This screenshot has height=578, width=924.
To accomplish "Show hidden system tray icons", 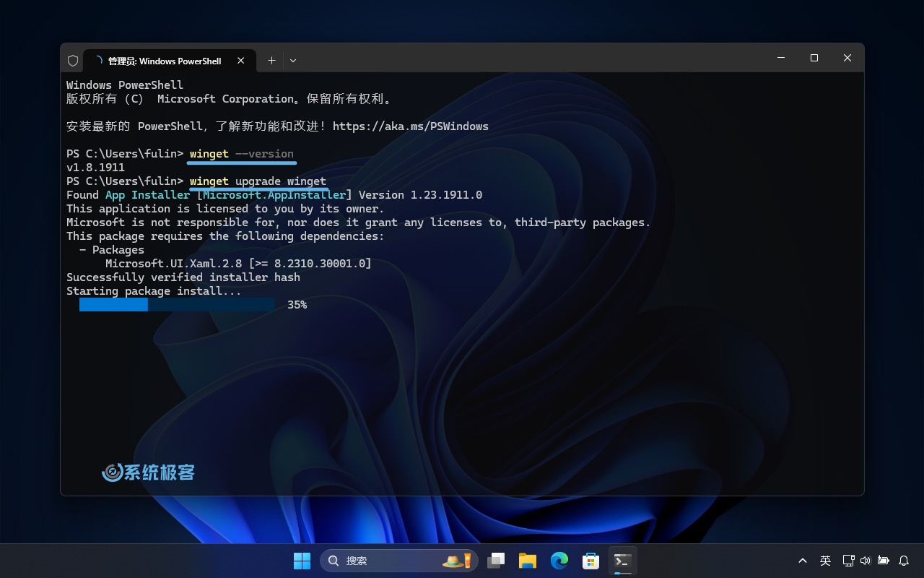I will (803, 561).
